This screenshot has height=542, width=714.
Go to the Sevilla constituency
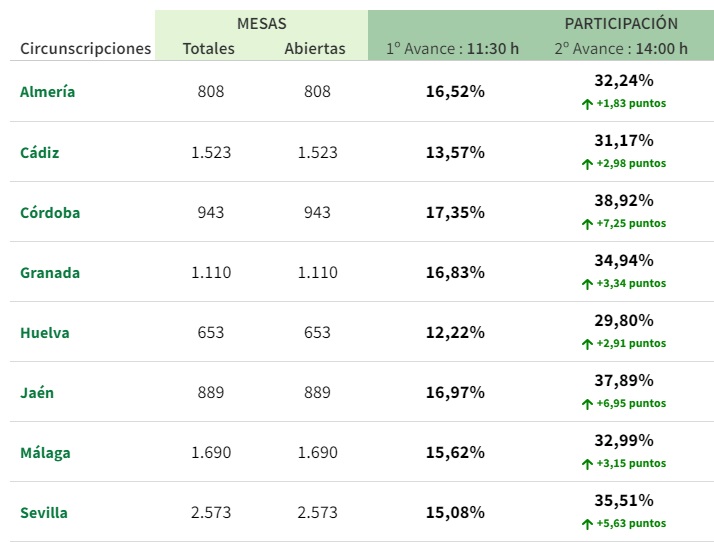pos(44,512)
